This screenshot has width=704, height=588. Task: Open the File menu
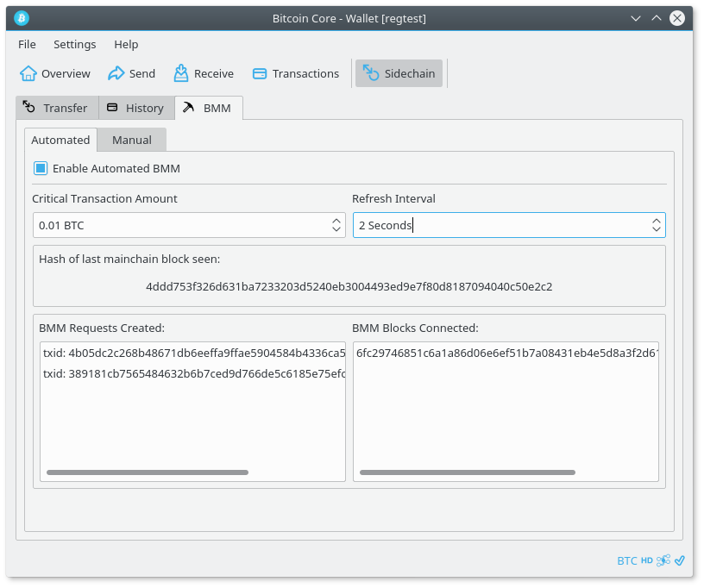(x=27, y=45)
